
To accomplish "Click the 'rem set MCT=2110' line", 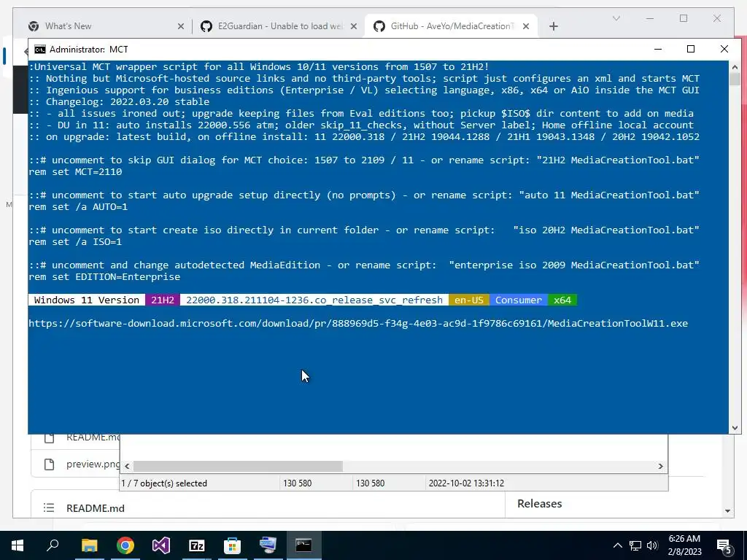I will (75, 172).
